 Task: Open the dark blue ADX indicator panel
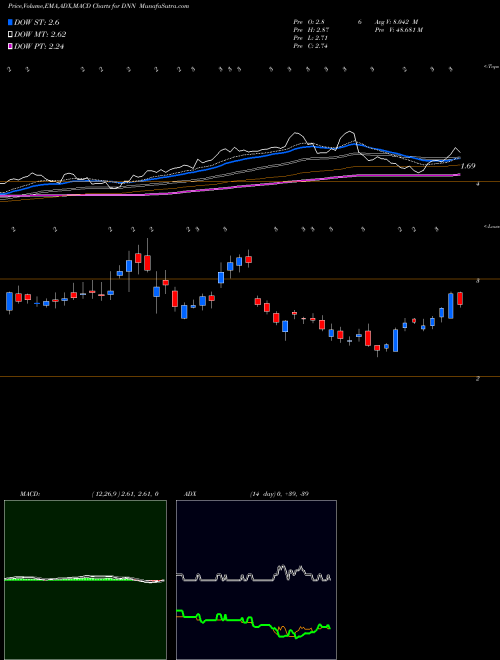[256, 580]
